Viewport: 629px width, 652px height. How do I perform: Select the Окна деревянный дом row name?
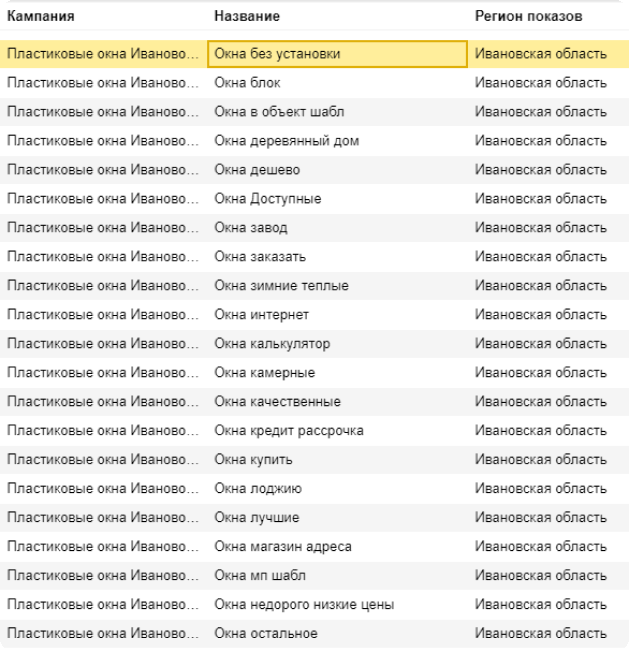287,141
